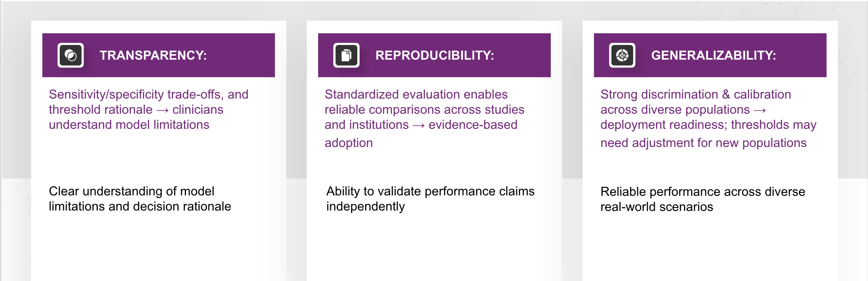Click the "Sensitivity/specificity trade-offs, and" line
This screenshot has width=868, height=281.
(x=148, y=94)
